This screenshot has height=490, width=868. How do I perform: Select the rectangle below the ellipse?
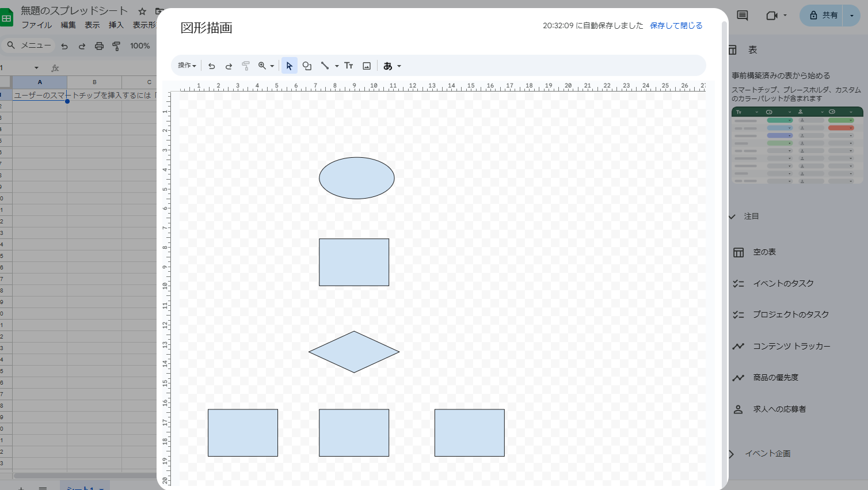[354, 262]
